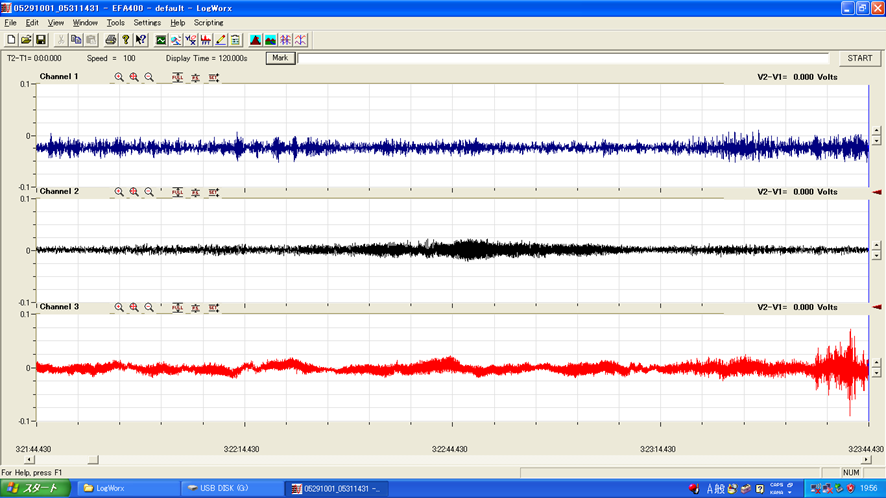
Task: Click the green waveform chart toolbar icon
Action: [x=160, y=40]
